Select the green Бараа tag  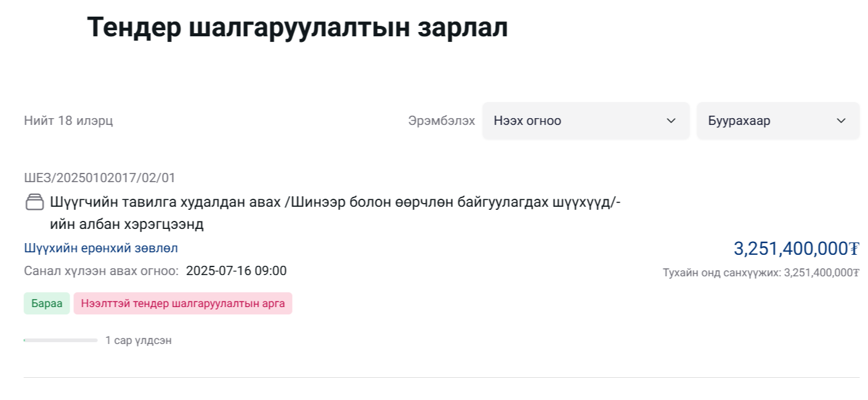tap(47, 303)
